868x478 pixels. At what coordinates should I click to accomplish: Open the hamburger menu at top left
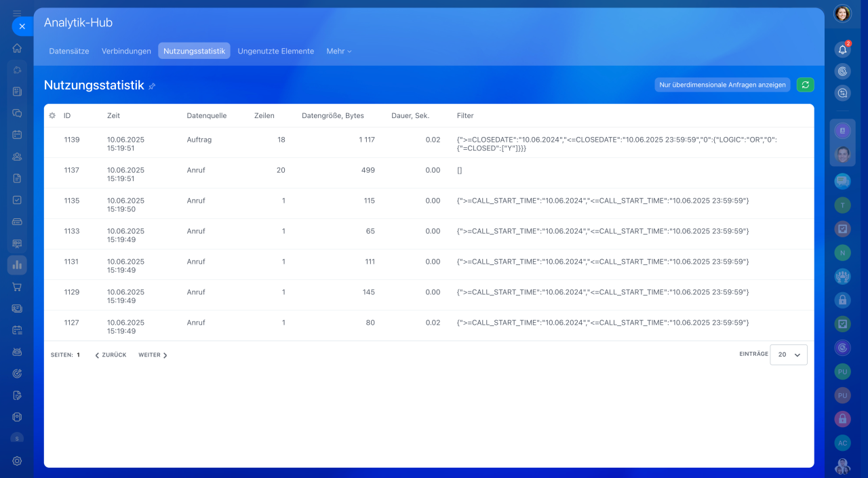point(17,13)
